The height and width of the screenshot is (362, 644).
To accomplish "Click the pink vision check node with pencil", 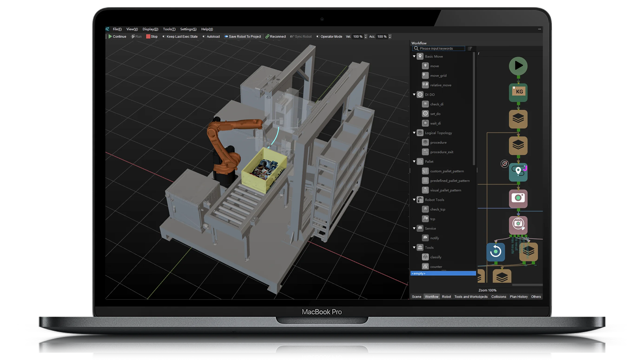I will pos(518,225).
